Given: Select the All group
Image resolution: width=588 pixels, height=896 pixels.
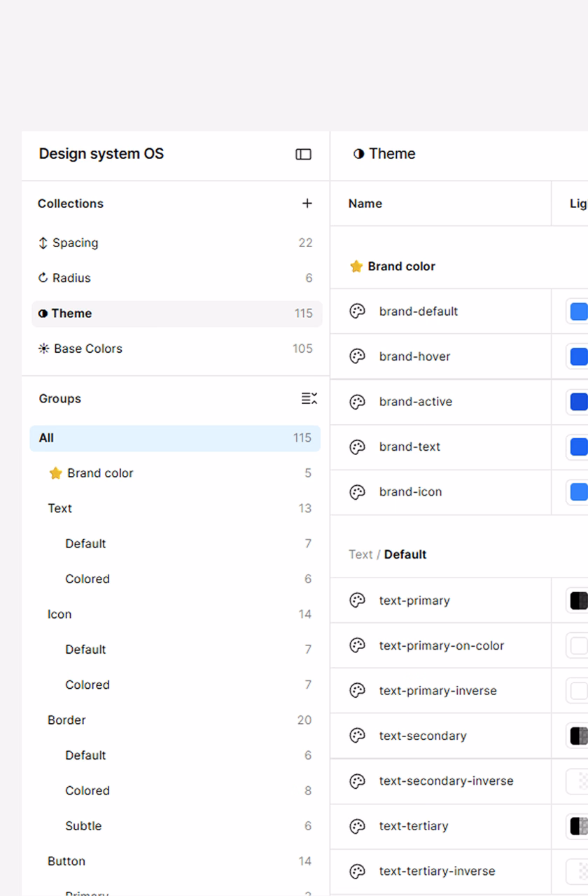Looking at the screenshot, I should coord(175,438).
